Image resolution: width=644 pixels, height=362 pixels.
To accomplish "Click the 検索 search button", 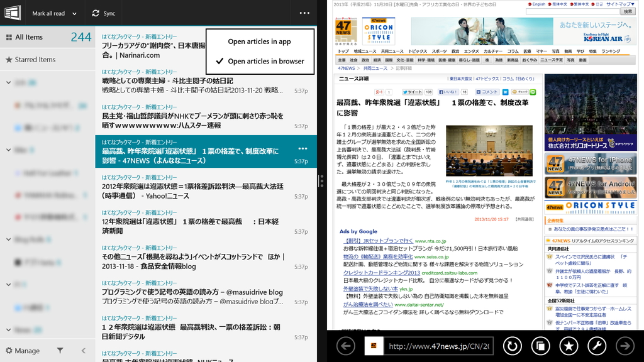I will click(628, 11).
